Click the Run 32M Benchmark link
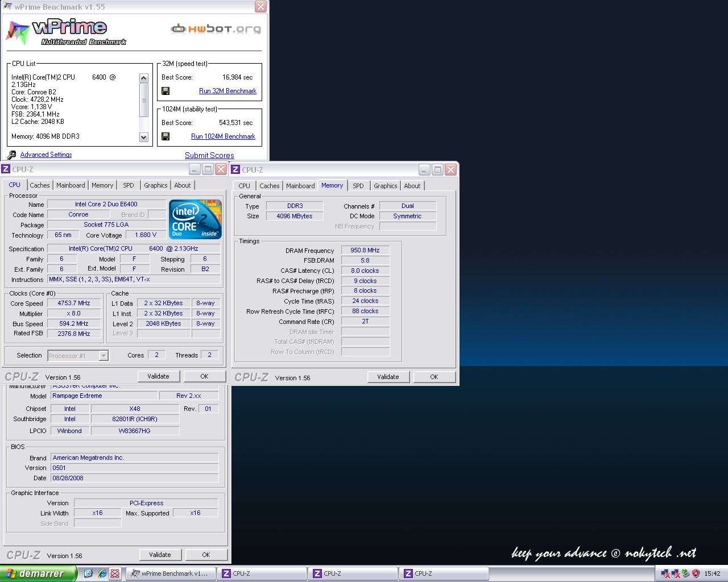The width and height of the screenshot is (728, 582). pos(227,91)
